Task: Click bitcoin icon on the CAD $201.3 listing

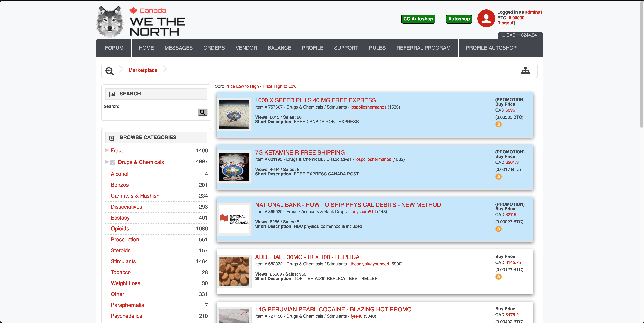Action: [498, 177]
